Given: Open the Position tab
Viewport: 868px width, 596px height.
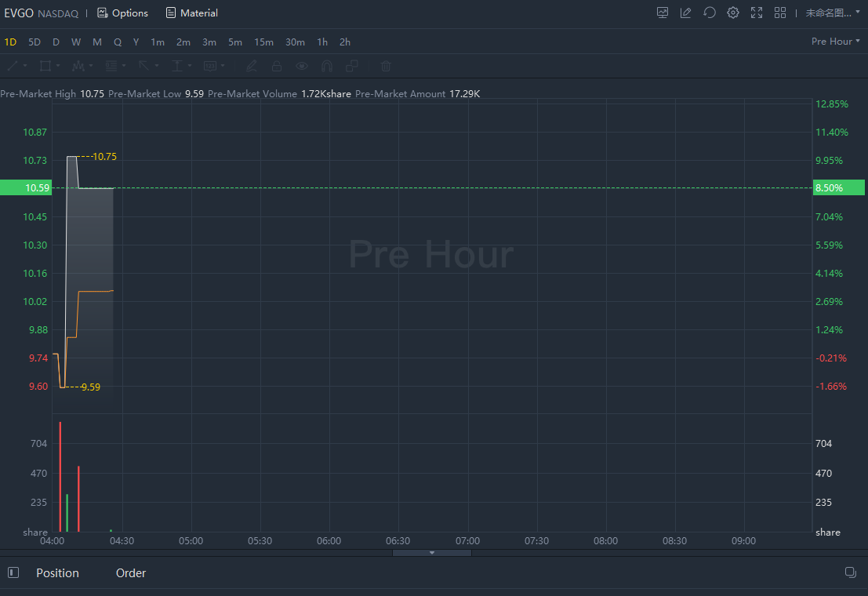Looking at the screenshot, I should [x=57, y=572].
